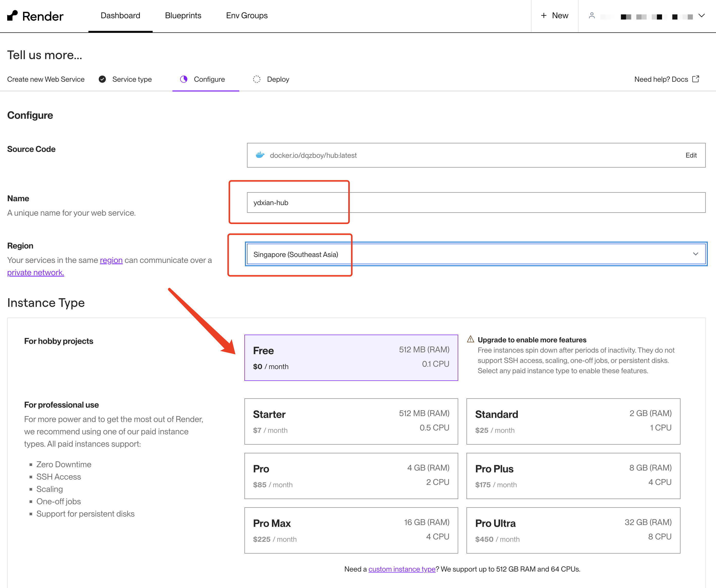716x588 pixels.
Task: Select the Pro $85 instance type
Action: [x=351, y=476]
